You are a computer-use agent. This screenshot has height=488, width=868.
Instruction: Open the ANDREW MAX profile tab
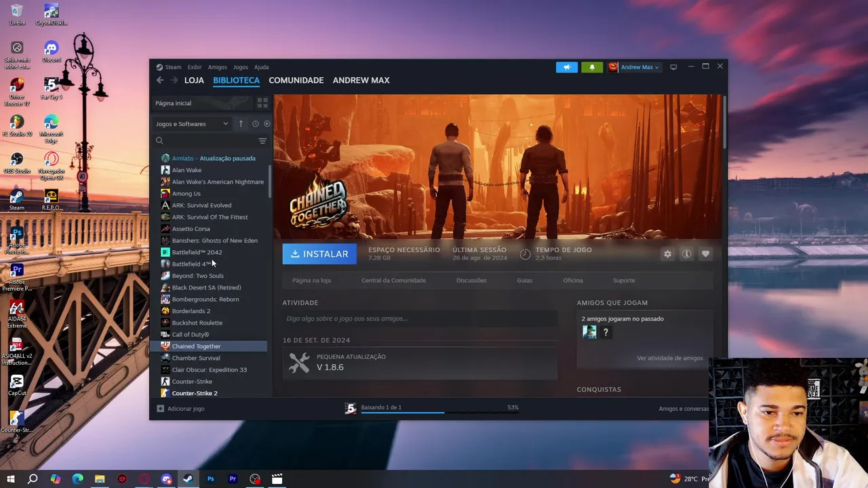coord(361,80)
